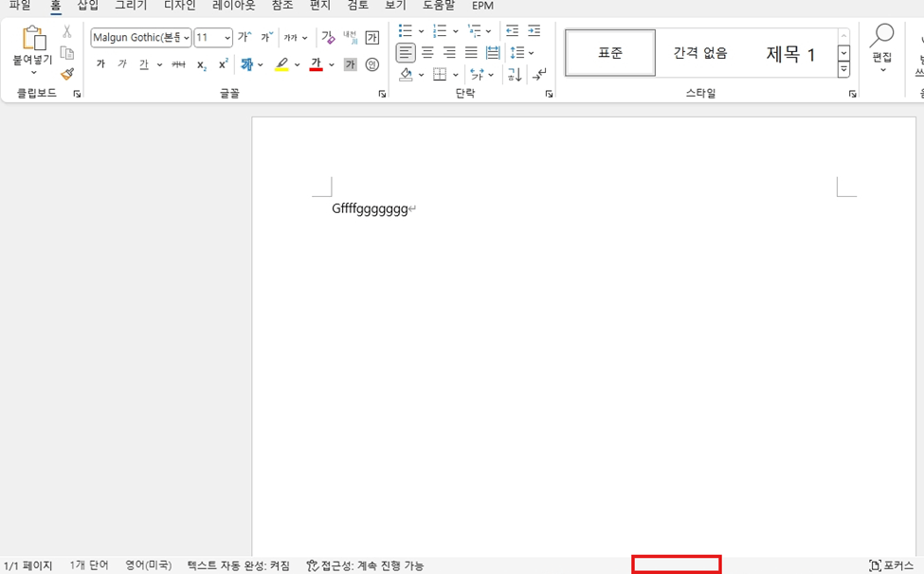Toggle italic formatting
Viewport: 924px width, 574px height.
(x=122, y=64)
